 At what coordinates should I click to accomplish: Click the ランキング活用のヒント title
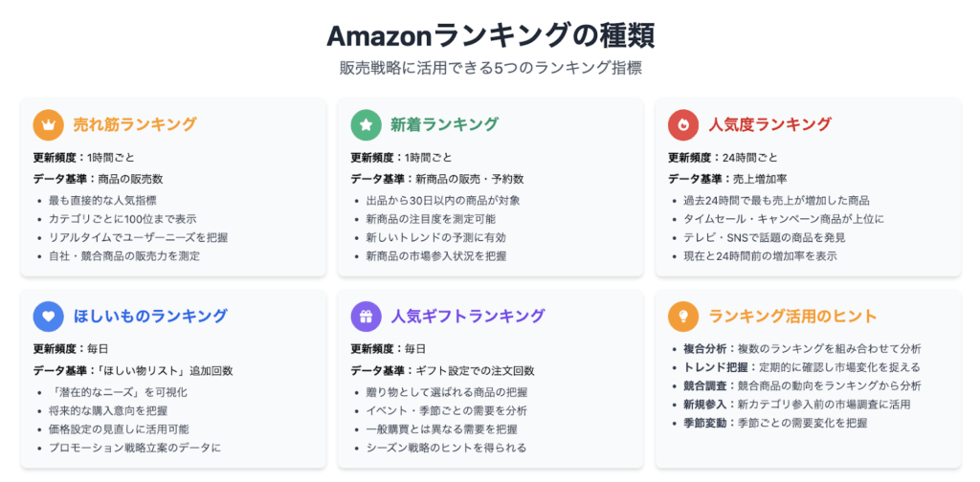792,317
